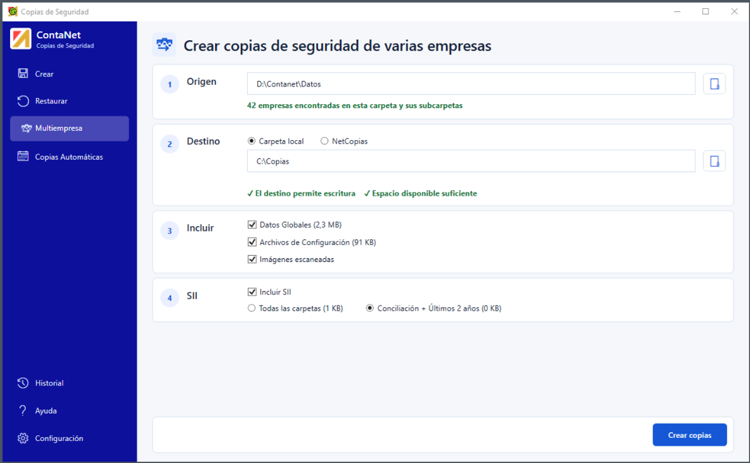The image size is (750, 463).
Task: Click the SII step label
Action: click(x=192, y=296)
